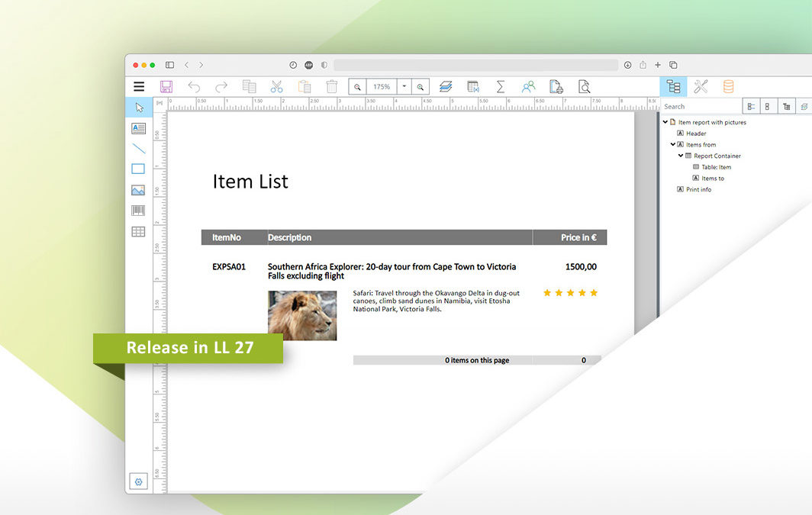Collapse the Item report with pictures node
The image size is (812, 515).
click(665, 122)
